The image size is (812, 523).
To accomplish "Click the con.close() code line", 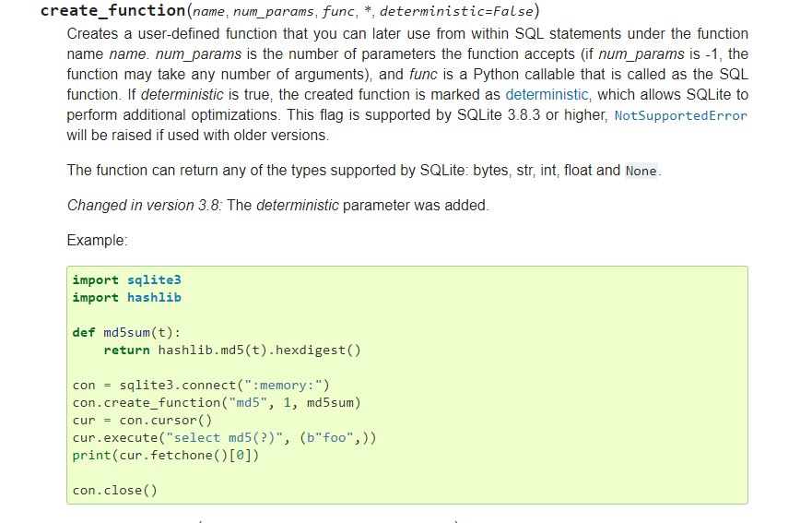I will click(x=114, y=490).
